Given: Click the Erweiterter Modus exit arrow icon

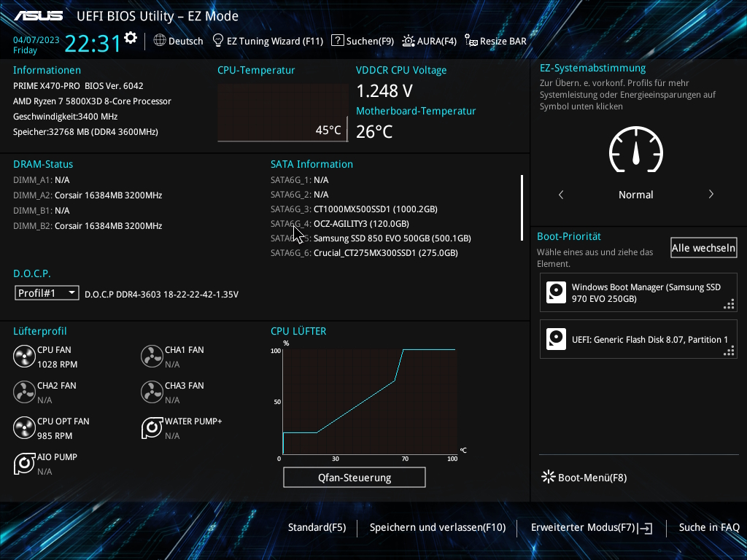Looking at the screenshot, I should (x=646, y=528).
